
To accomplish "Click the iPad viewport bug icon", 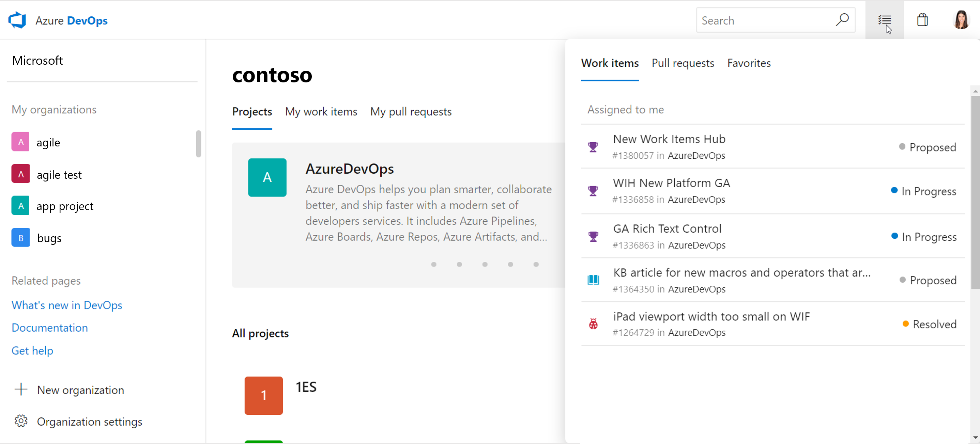I will point(593,323).
